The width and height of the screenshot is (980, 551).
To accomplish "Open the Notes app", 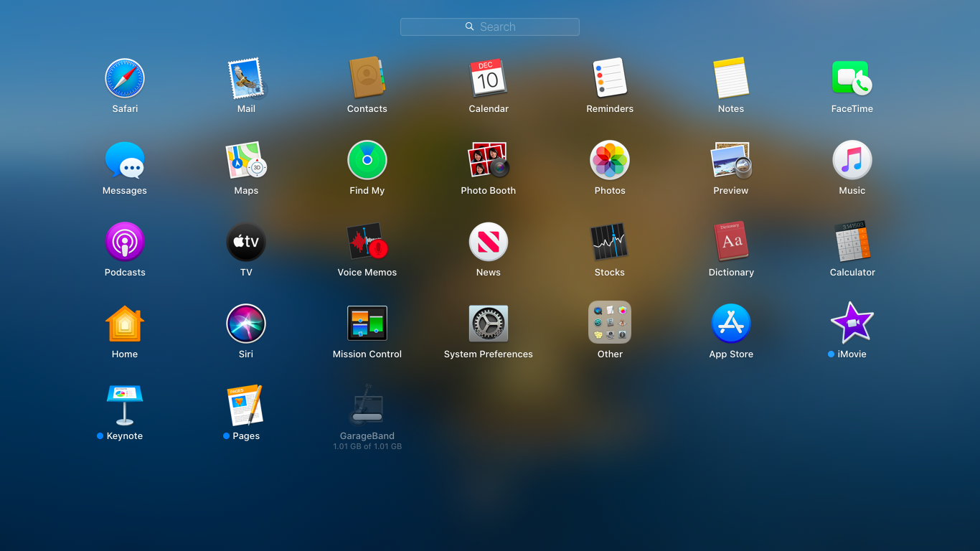I will (x=731, y=78).
